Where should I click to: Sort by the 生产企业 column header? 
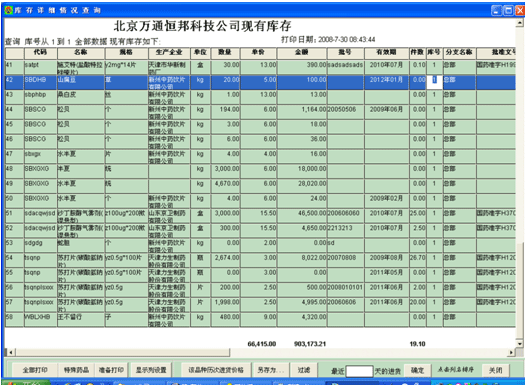coord(169,52)
